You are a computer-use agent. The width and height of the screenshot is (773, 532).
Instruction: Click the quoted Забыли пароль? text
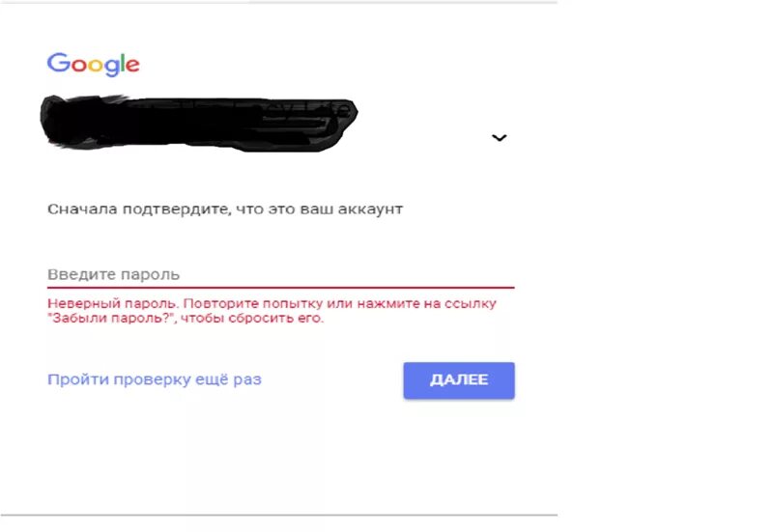[x=111, y=319]
